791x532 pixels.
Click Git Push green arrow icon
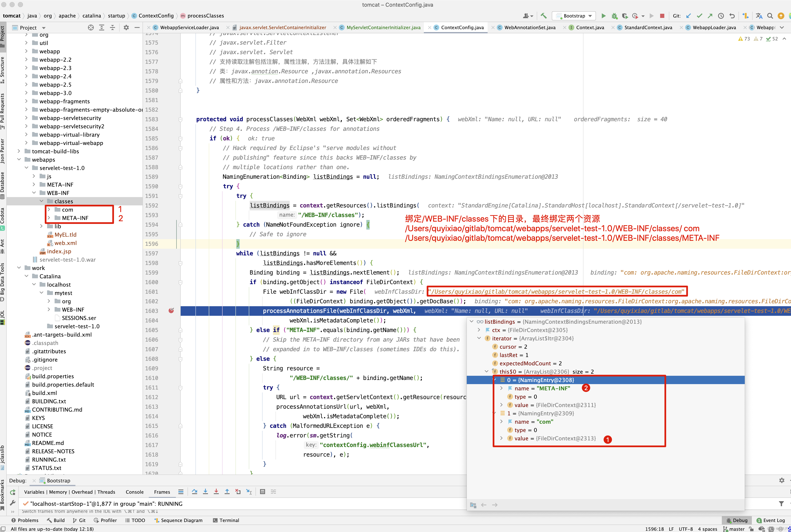710,16
